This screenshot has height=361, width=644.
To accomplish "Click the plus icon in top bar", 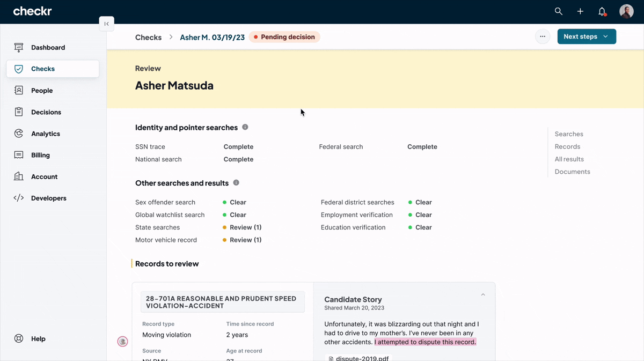I will tap(580, 11).
